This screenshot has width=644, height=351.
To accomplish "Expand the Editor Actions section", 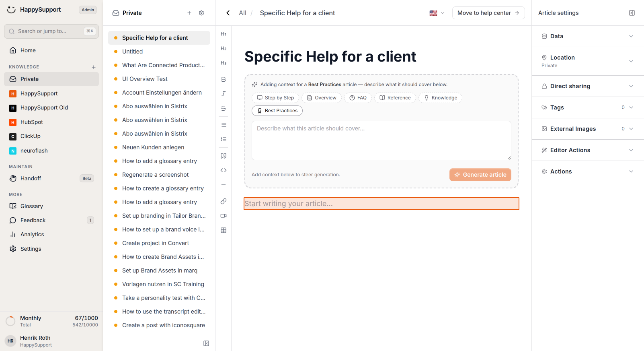I will click(x=588, y=150).
